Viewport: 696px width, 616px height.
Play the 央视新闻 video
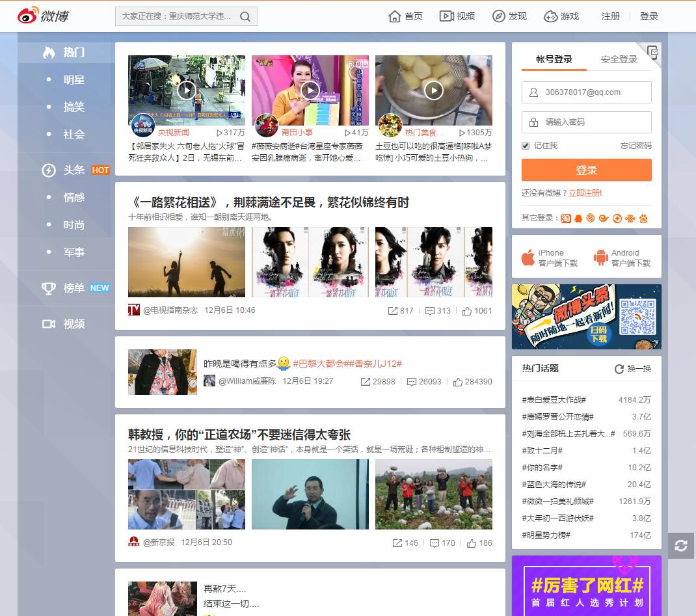click(x=187, y=90)
